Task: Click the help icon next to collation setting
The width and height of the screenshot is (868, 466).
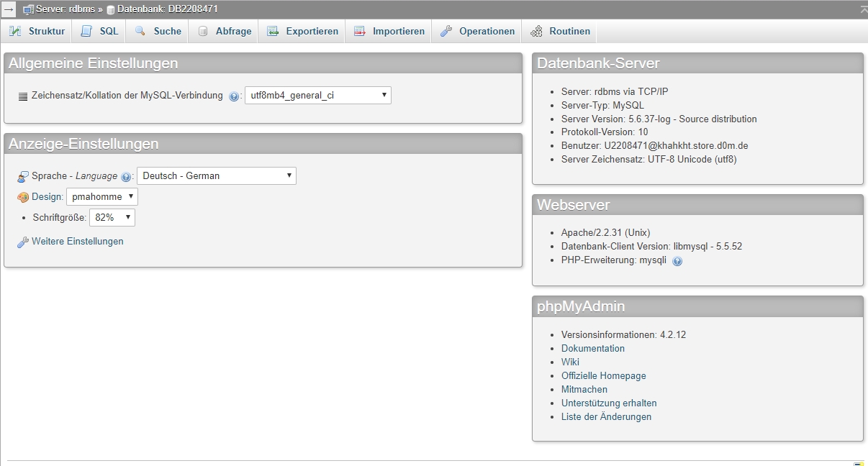Action: pyautogui.click(x=234, y=95)
